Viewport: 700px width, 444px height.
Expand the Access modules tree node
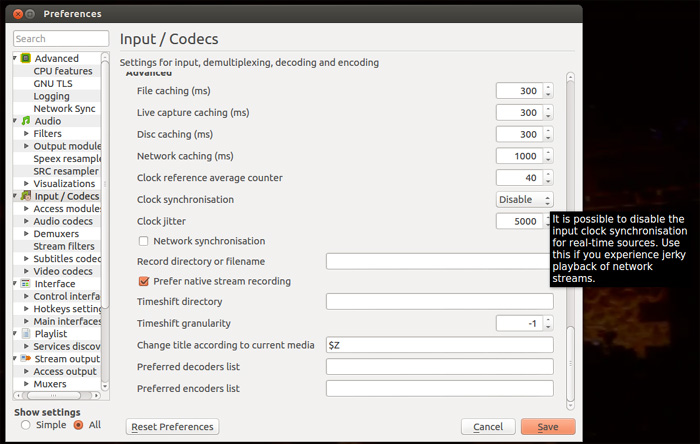tap(27, 209)
